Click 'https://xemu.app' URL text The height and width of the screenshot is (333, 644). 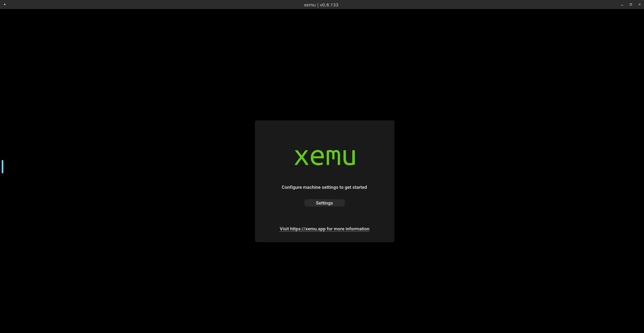click(308, 229)
